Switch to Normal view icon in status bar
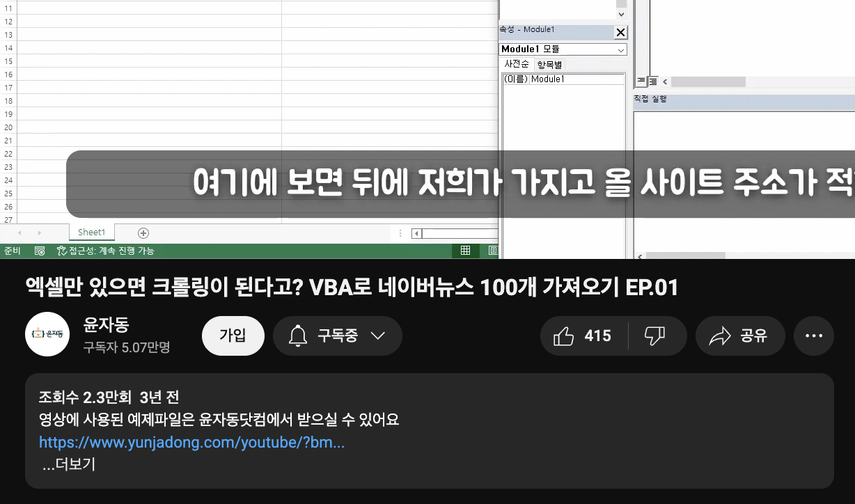855x504 pixels. pyautogui.click(x=466, y=251)
